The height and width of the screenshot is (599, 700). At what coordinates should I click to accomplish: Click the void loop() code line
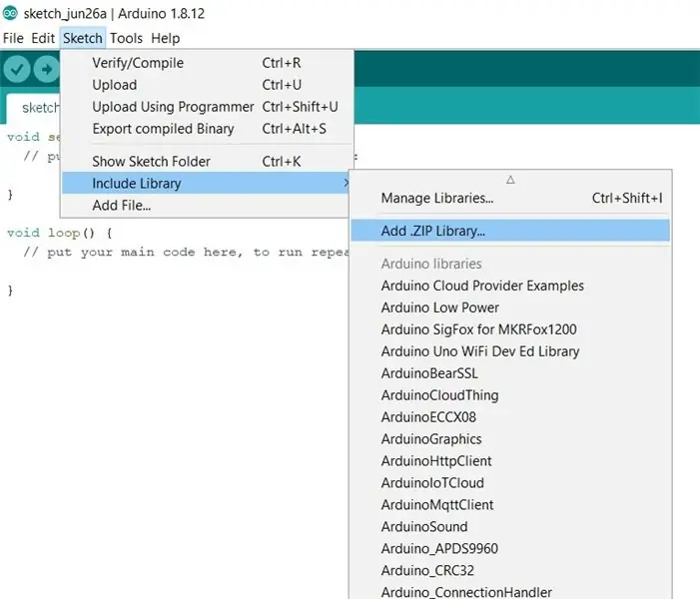click(59, 233)
